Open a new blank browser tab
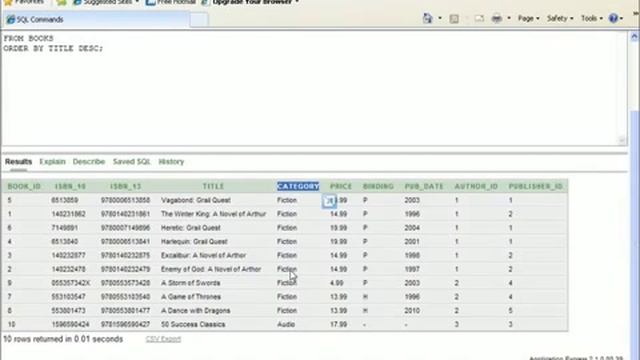 199,20
